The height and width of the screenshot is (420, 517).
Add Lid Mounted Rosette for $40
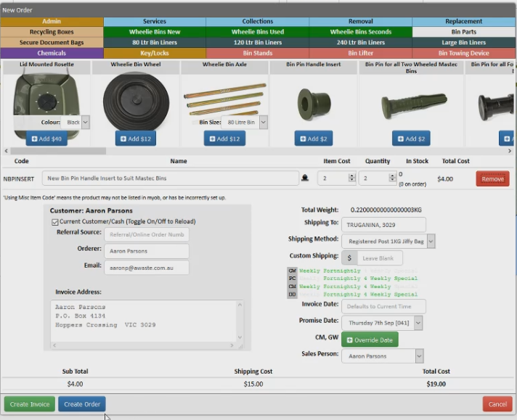pos(46,139)
